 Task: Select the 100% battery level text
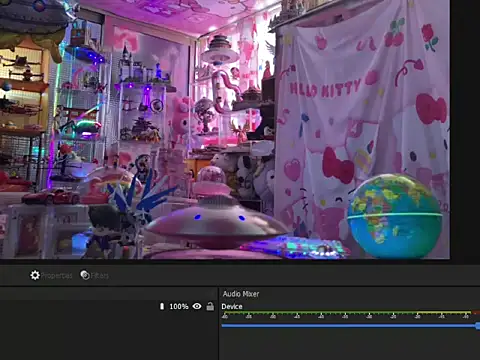pyautogui.click(x=179, y=306)
